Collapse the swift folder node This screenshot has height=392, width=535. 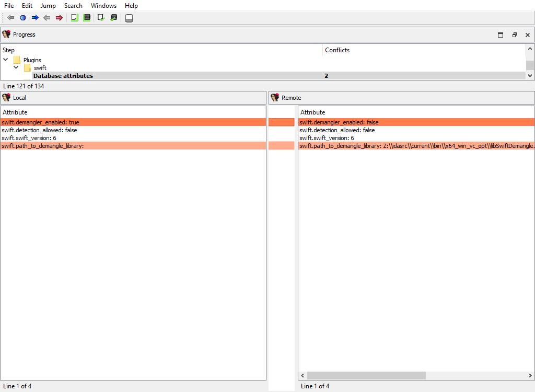pos(16,67)
